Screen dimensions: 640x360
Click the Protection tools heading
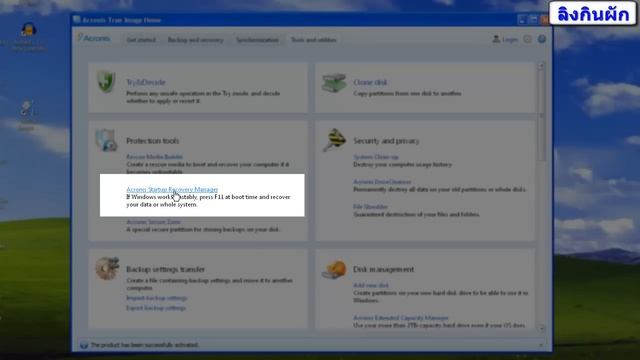(152, 141)
